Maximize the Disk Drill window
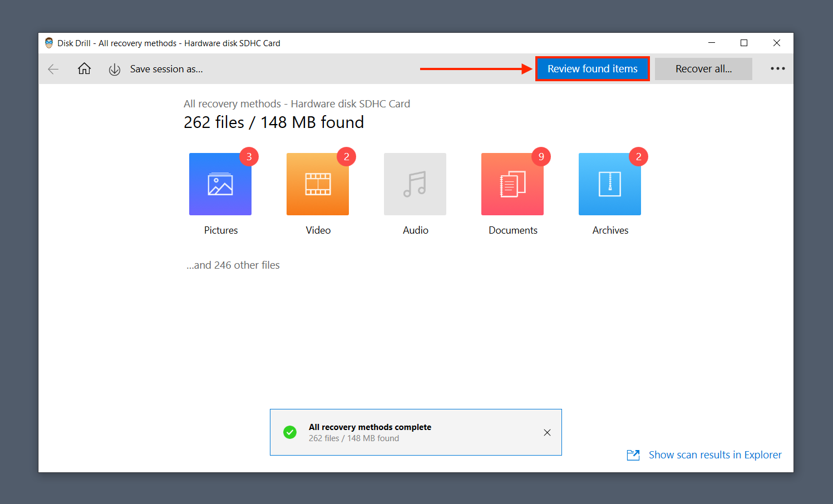Image resolution: width=833 pixels, height=504 pixels. [x=744, y=43]
